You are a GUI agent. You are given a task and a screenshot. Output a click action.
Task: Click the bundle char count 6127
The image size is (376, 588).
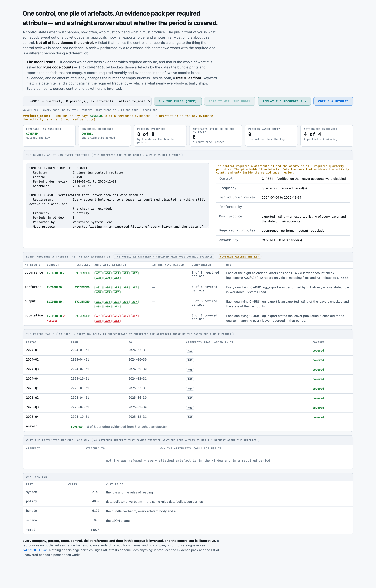96,511
